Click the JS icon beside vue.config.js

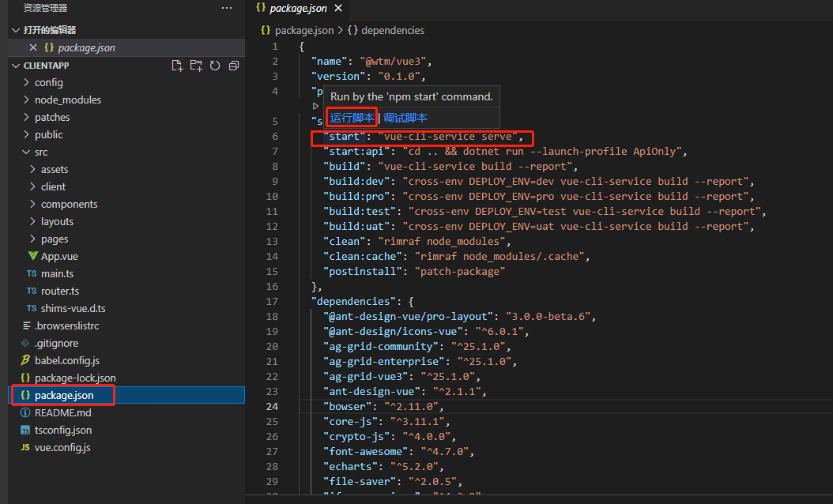tap(25, 447)
